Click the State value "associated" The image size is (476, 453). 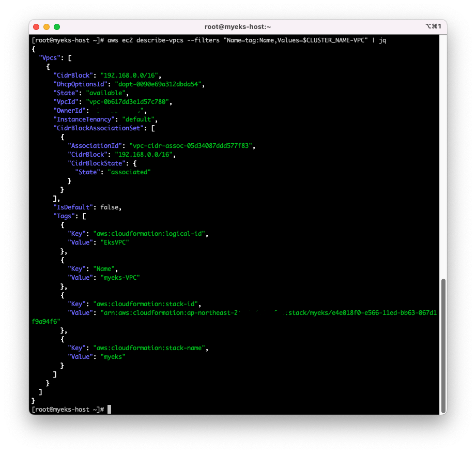(x=129, y=172)
